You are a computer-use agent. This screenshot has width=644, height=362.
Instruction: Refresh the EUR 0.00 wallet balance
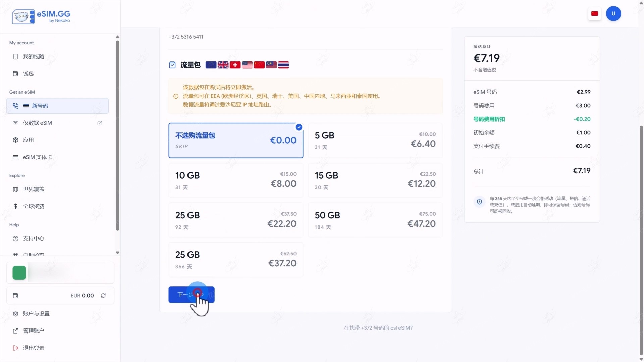(103, 296)
